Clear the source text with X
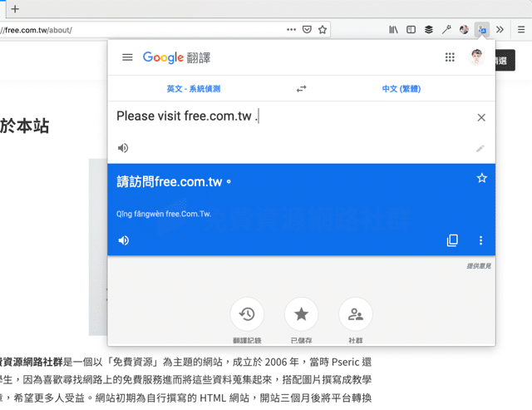Image resolution: width=532 pixels, height=410 pixels. pos(481,117)
